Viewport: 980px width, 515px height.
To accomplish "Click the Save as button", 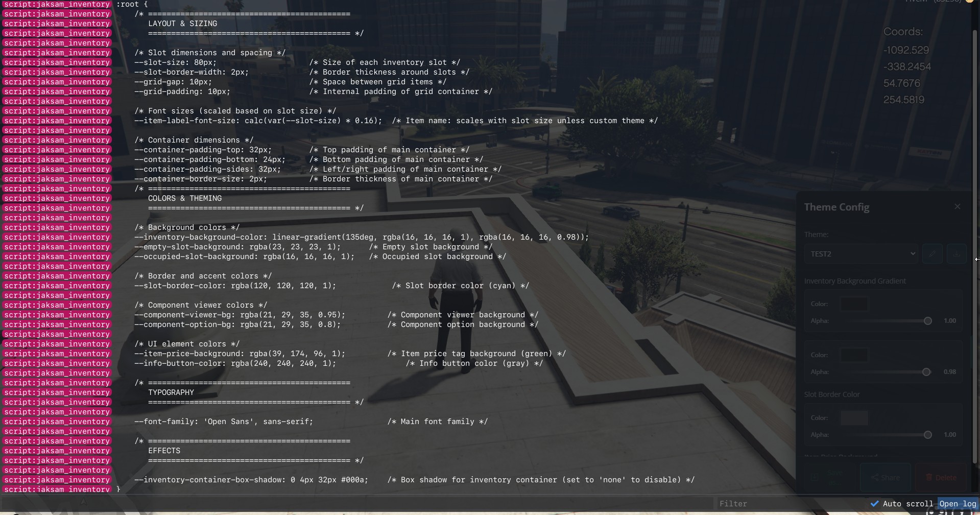I will [x=830, y=477].
